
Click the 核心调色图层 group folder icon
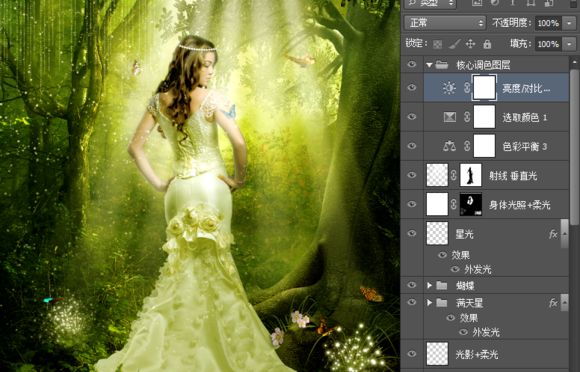[x=442, y=65]
